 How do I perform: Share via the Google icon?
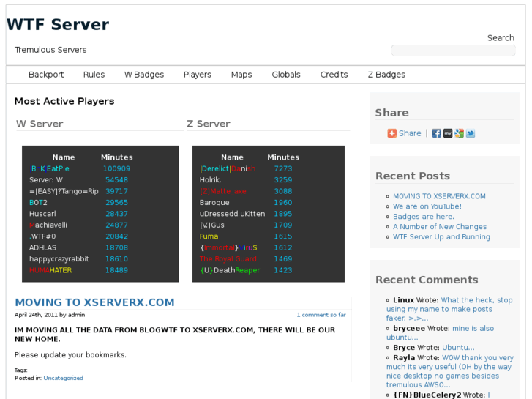pos(459,133)
